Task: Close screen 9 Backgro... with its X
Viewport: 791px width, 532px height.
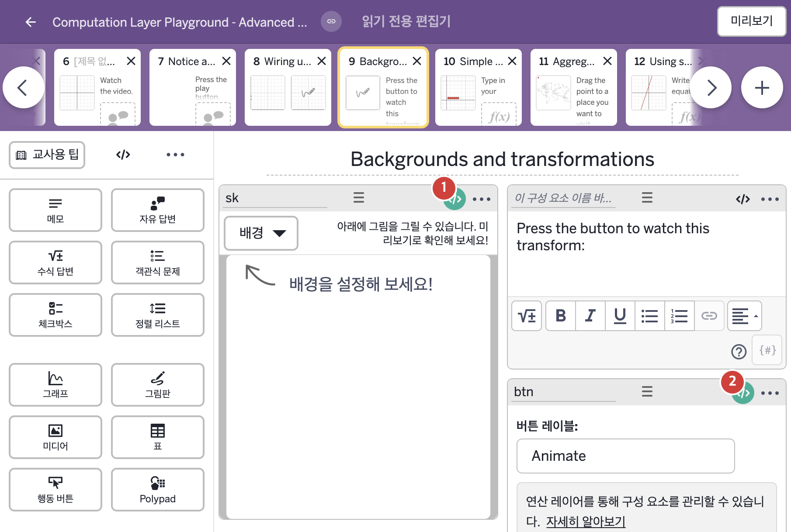Action: pyautogui.click(x=417, y=61)
